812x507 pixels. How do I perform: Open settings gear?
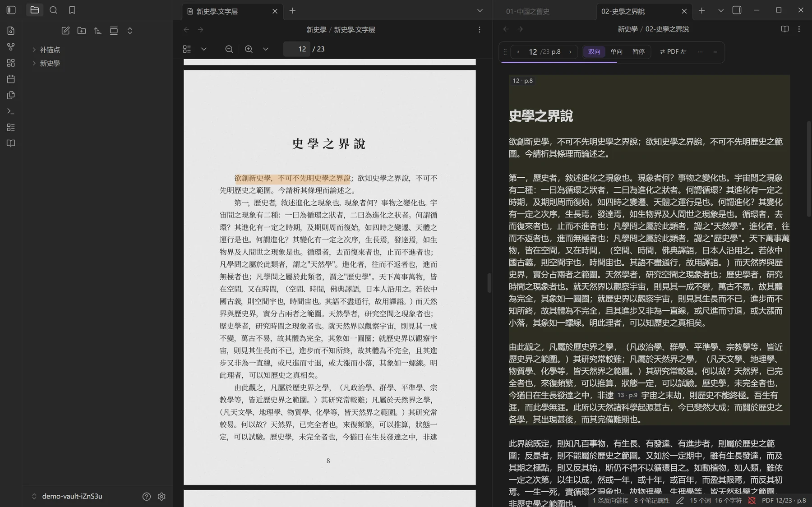161,496
